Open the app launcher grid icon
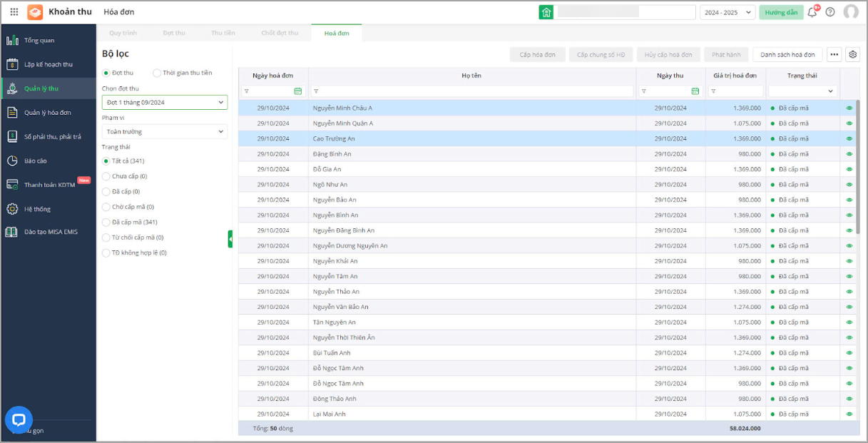 pos(14,12)
